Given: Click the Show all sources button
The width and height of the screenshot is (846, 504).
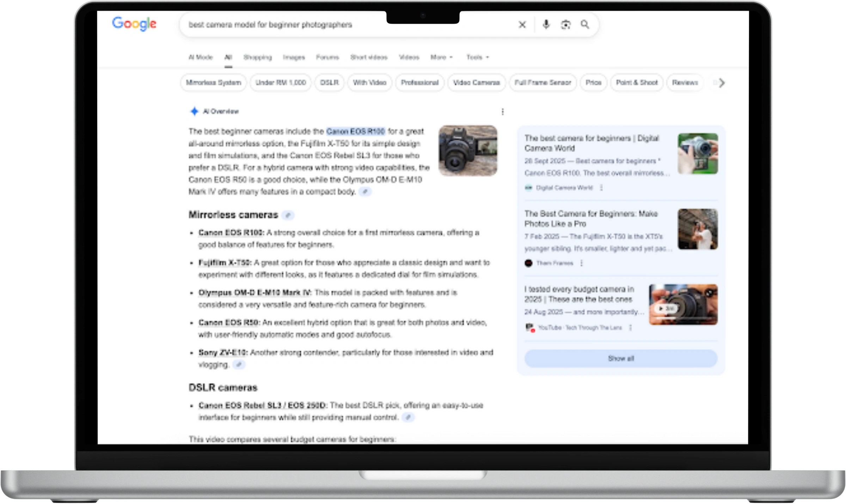Looking at the screenshot, I should 620,358.
